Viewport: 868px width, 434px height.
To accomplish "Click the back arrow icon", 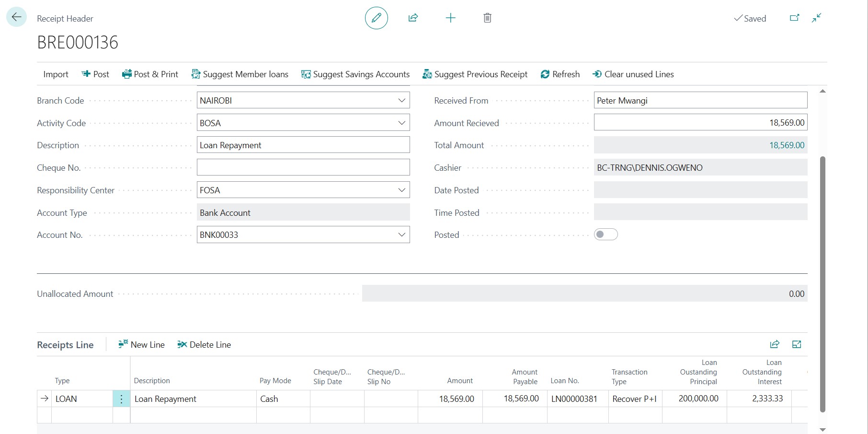I will 16,17.
